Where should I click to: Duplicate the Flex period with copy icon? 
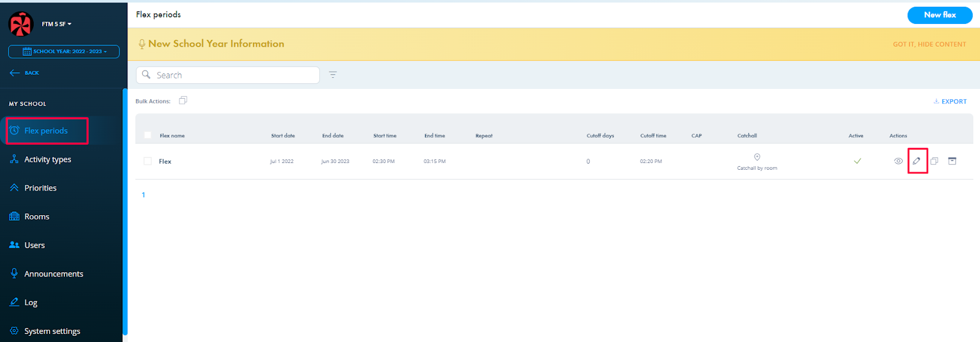(934, 161)
